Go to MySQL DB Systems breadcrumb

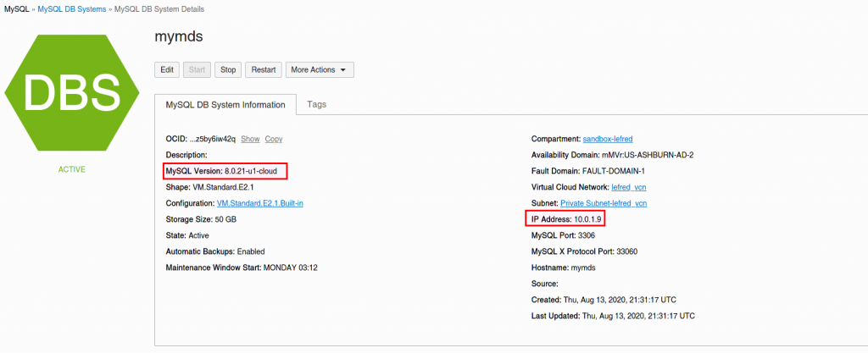point(71,9)
